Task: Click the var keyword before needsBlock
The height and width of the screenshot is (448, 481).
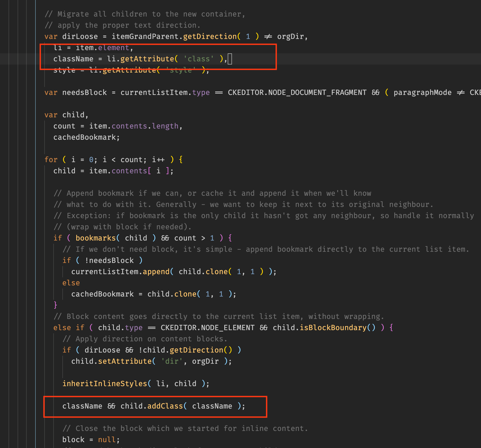Action: point(51,93)
